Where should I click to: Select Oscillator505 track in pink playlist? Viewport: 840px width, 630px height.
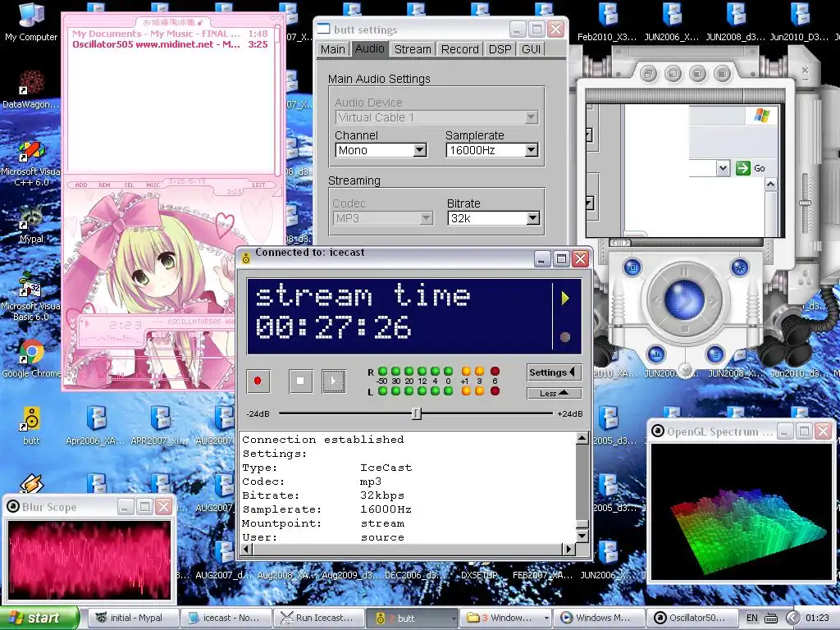pyautogui.click(x=170, y=44)
